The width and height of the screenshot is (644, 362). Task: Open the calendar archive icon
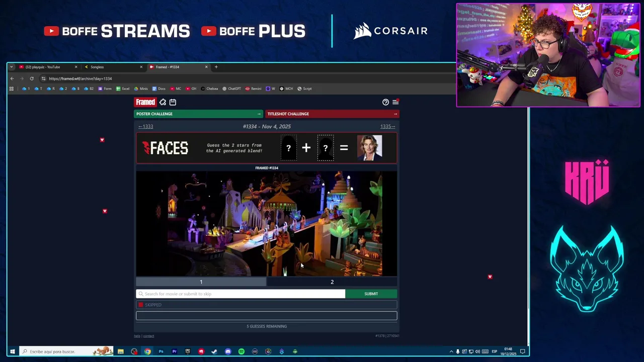coord(173,102)
